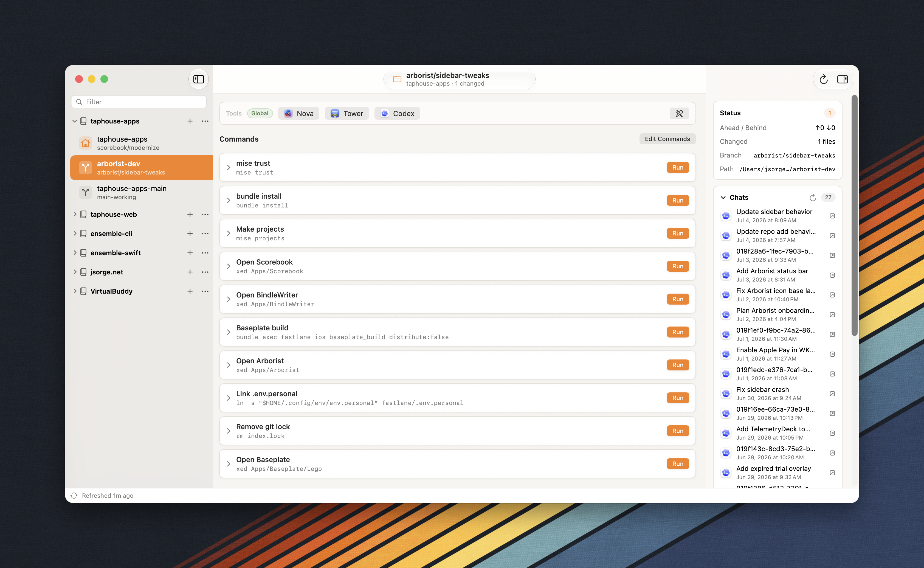Open more options for ensemble-cli
The height and width of the screenshot is (568, 924).
coord(205,234)
